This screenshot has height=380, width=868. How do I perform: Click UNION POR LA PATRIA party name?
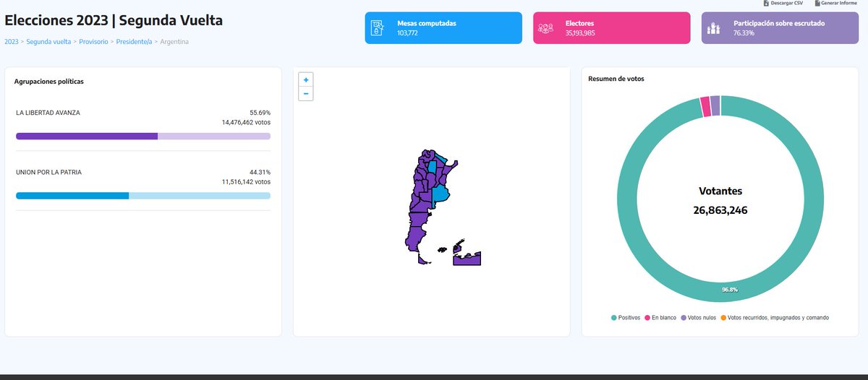(x=48, y=172)
